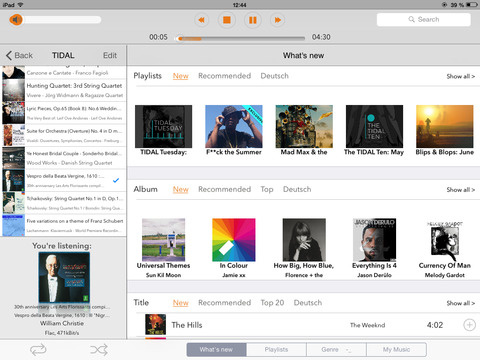Stop playback with the square button
480x360 pixels.
coord(227,20)
